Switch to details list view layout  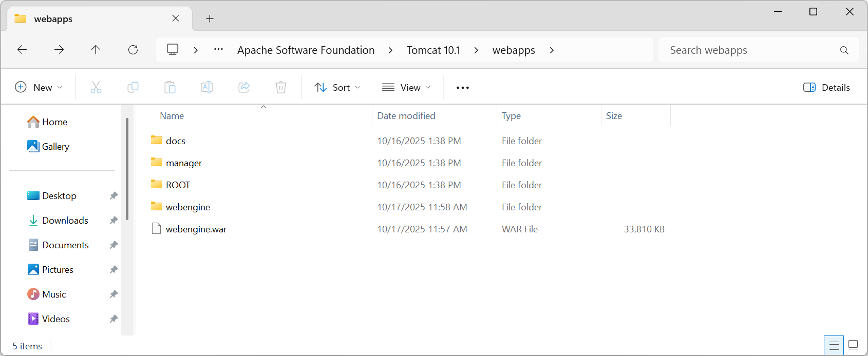click(x=834, y=345)
